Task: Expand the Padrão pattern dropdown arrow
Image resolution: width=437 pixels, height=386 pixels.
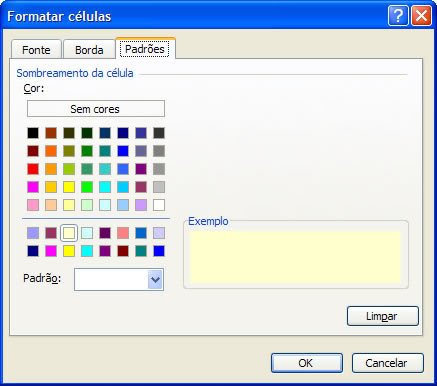Action: pyautogui.click(x=155, y=279)
